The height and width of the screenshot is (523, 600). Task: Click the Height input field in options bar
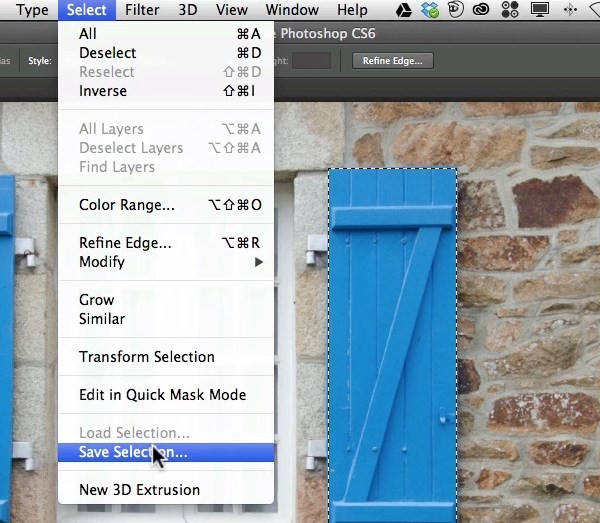coord(311,61)
